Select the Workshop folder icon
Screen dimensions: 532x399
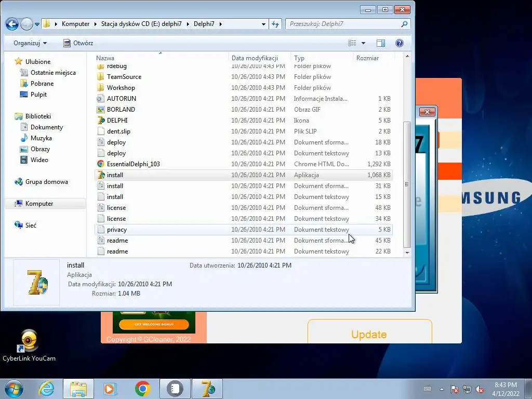100,87
